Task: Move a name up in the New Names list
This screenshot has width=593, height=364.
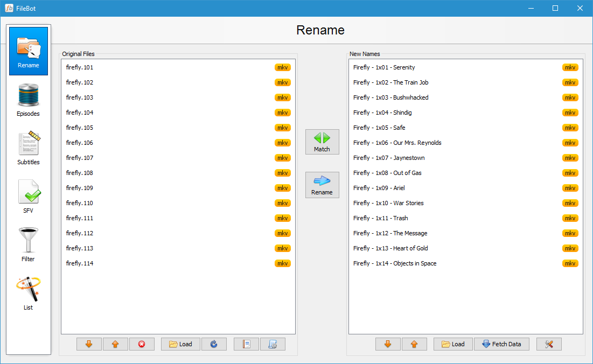Action: click(414, 344)
